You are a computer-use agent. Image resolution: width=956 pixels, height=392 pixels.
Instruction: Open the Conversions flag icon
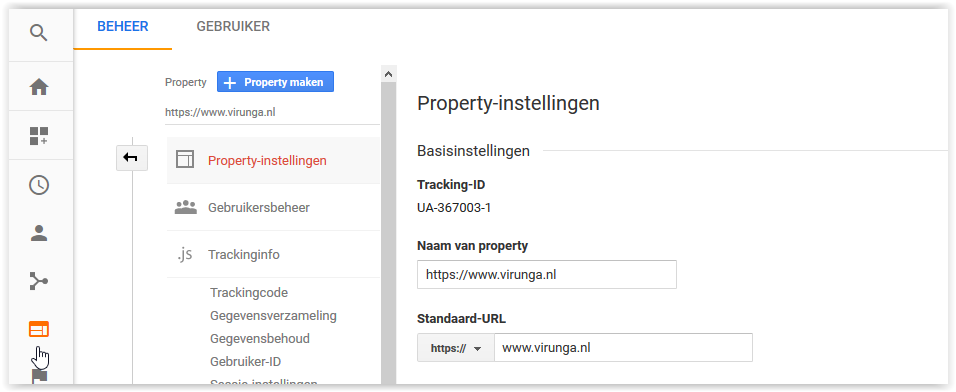click(x=39, y=377)
